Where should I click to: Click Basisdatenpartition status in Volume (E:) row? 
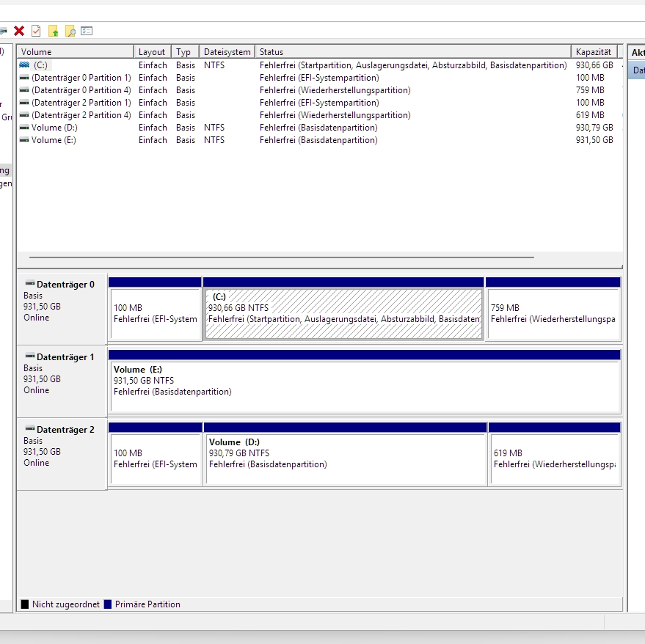[318, 140]
